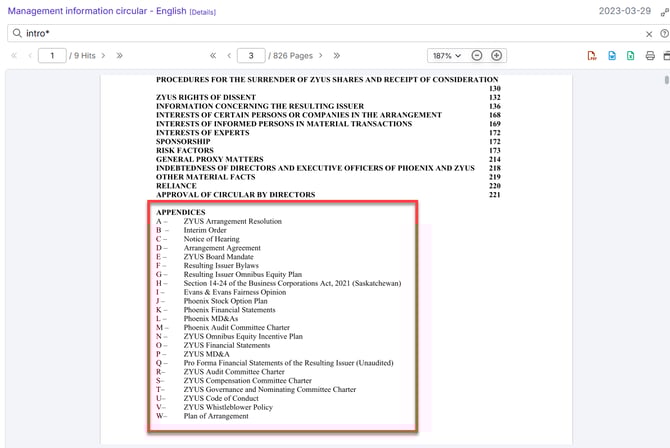670x448 pixels.
Task: Click 'ZYUS Whistleblower Policy' line
Action: coord(228,407)
